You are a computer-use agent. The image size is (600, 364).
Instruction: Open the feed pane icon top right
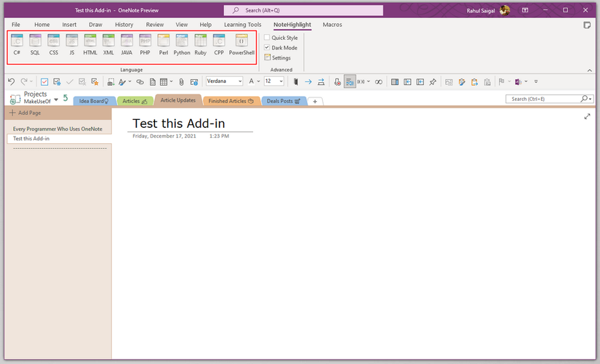pyautogui.click(x=587, y=25)
